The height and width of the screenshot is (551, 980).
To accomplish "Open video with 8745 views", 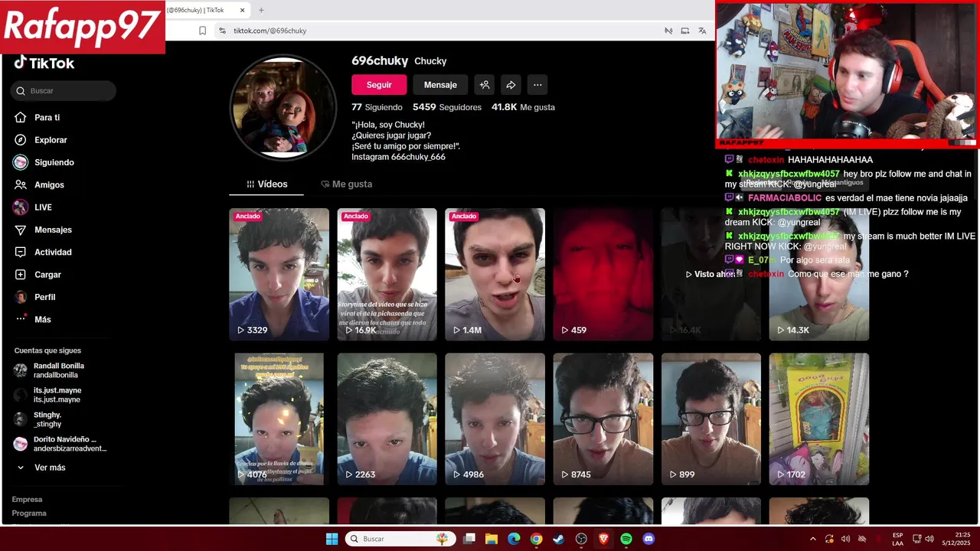I will pyautogui.click(x=603, y=419).
